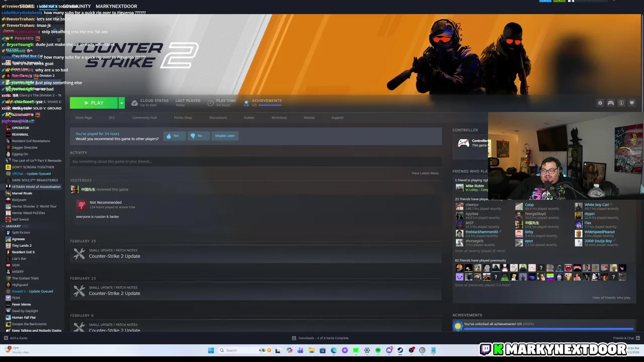This screenshot has width=644, height=362.
Task: Open the friend cheesur's profile
Action: [472, 205]
